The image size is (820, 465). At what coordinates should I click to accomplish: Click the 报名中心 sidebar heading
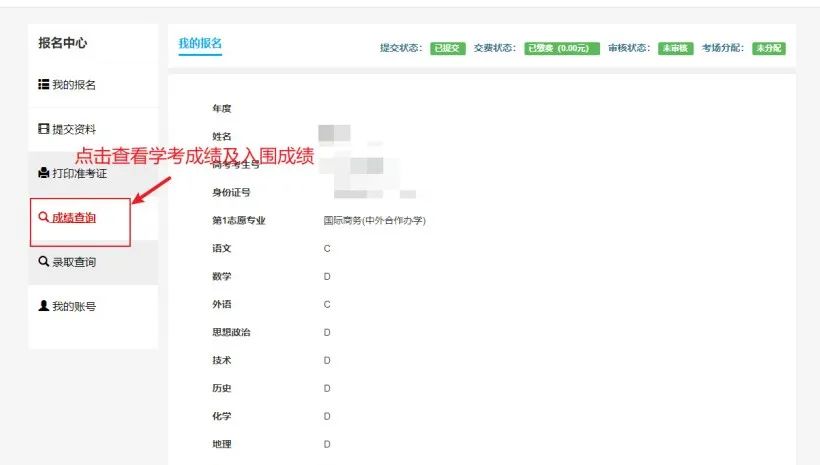[62, 43]
